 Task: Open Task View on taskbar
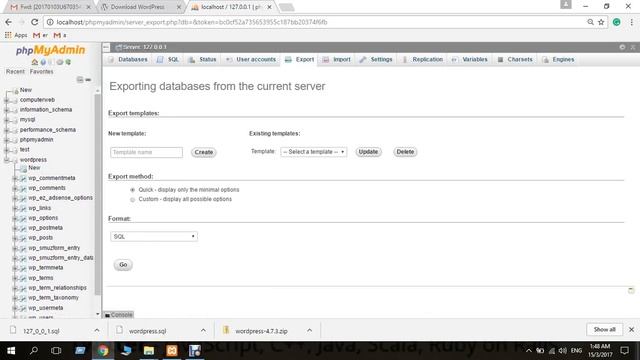56,351
